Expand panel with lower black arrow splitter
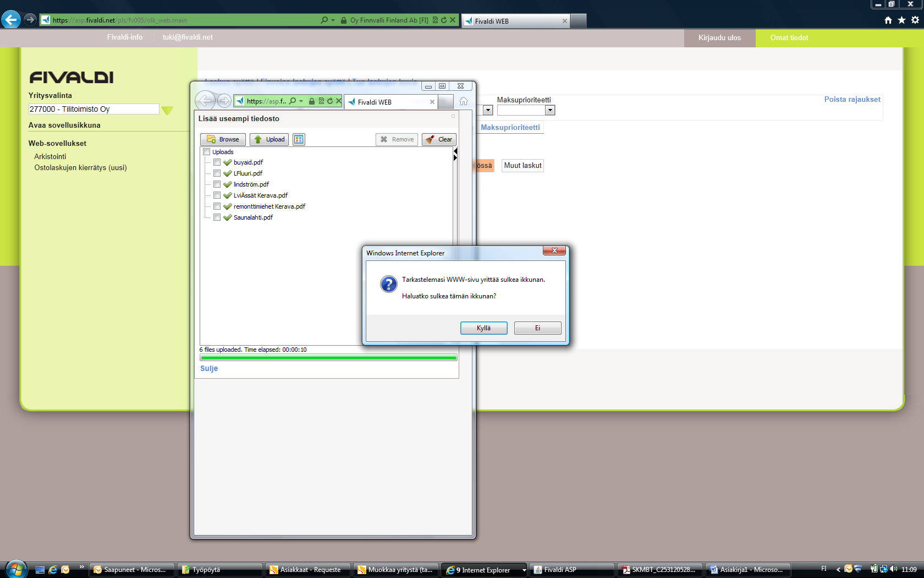The height and width of the screenshot is (578, 924). (x=455, y=158)
